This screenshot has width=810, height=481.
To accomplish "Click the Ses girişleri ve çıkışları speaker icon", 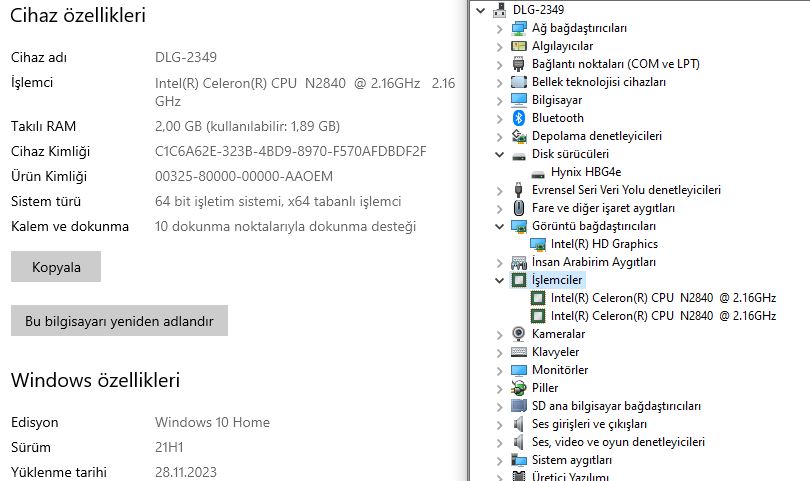I will 519,424.
